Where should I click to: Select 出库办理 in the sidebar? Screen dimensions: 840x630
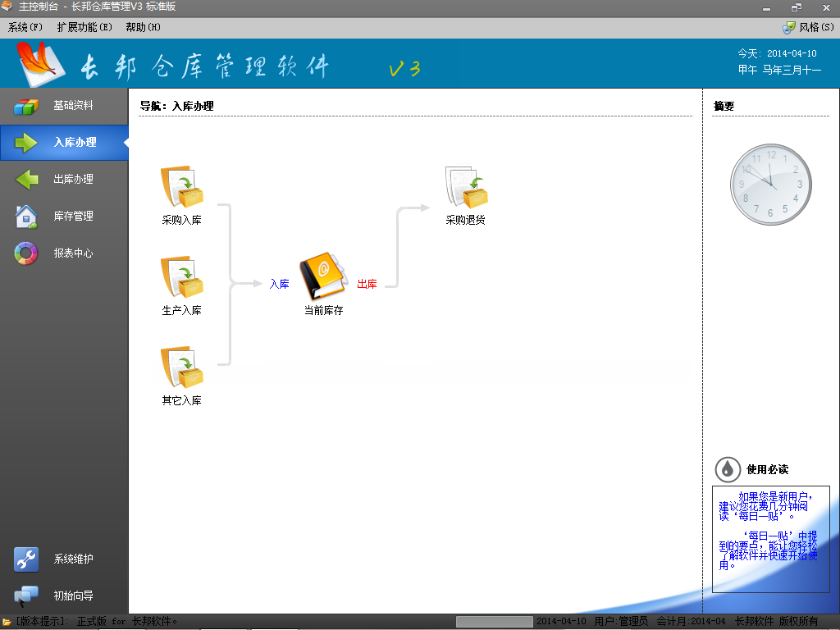pos(64,179)
